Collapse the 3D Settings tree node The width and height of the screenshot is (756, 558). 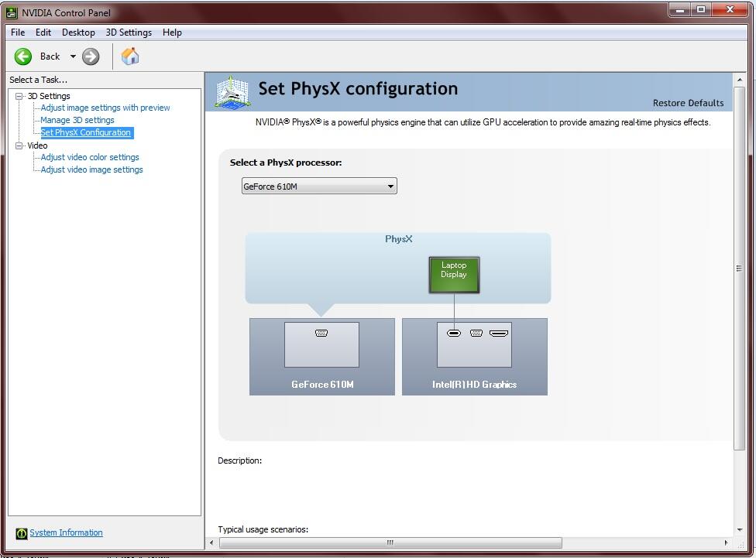(19, 96)
